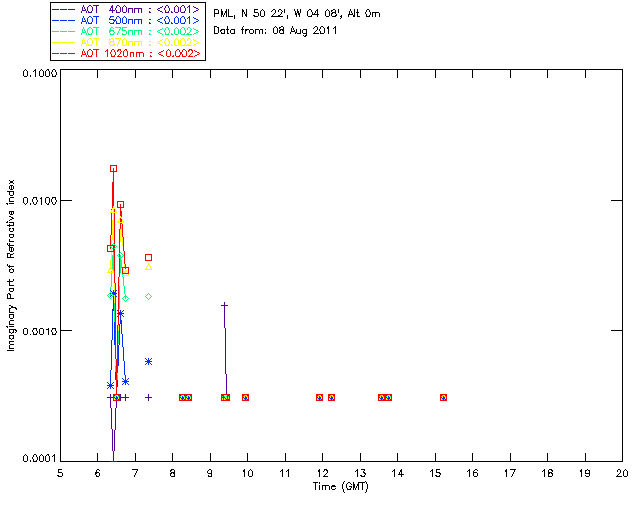Click the x-axis tick label 13
Viewport: 640px width, 512px height.
click(x=360, y=473)
